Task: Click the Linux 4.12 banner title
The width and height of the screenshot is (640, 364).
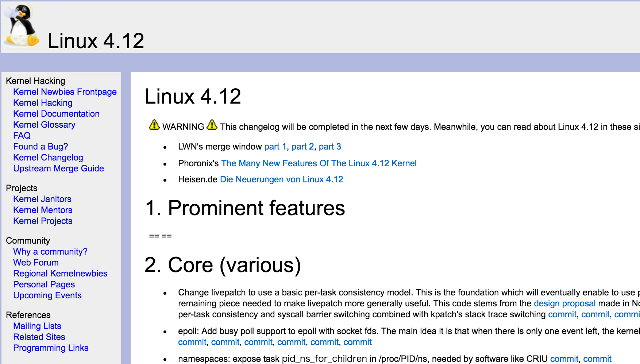Action: point(96,41)
